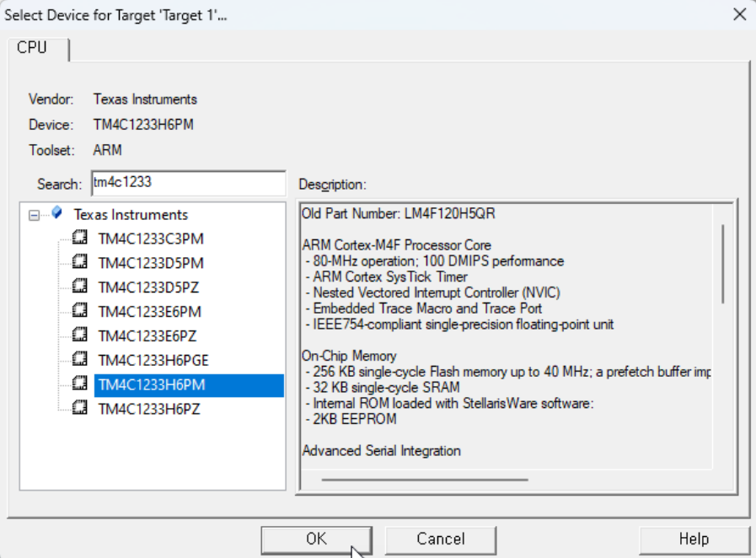
Task: Click the '256 KB single-cycle Flash memory' line
Action: tap(508, 372)
